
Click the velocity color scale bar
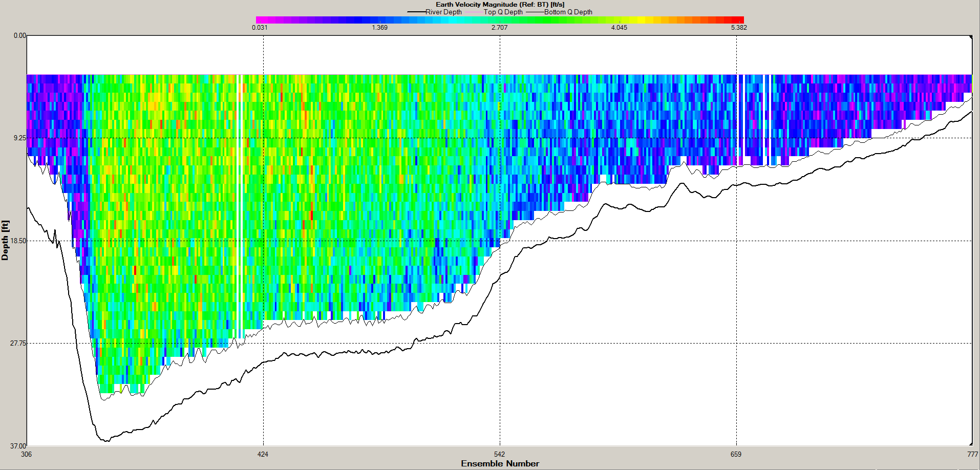[500, 20]
